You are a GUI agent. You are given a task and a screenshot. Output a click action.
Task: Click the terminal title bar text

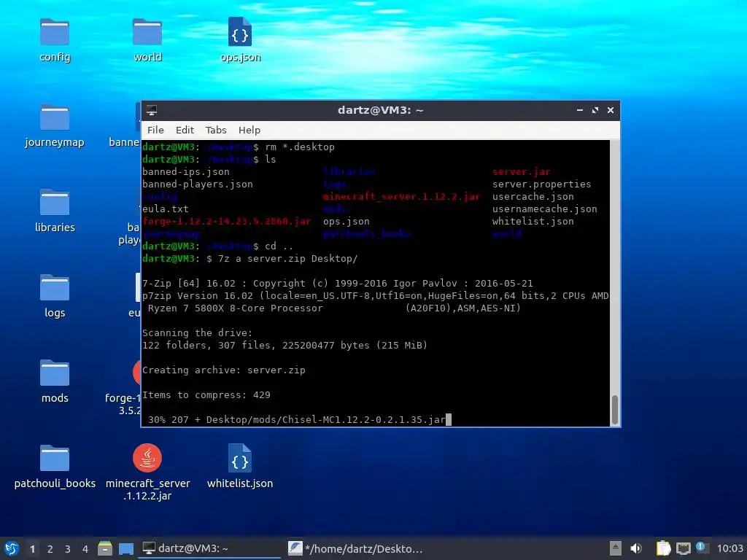click(x=380, y=110)
